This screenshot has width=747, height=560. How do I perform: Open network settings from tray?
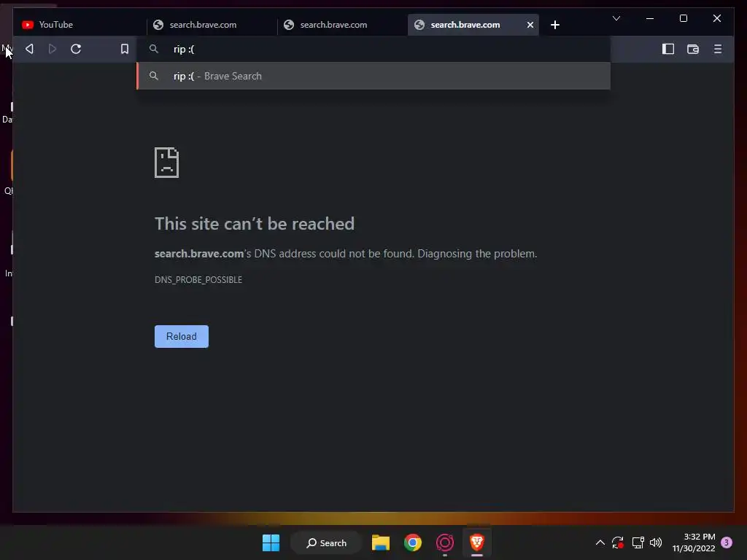tap(638, 542)
